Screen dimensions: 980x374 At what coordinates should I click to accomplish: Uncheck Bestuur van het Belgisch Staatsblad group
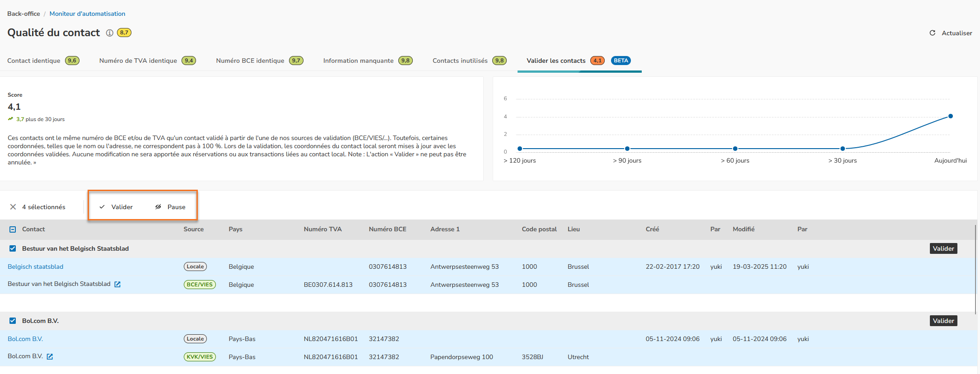point(13,248)
